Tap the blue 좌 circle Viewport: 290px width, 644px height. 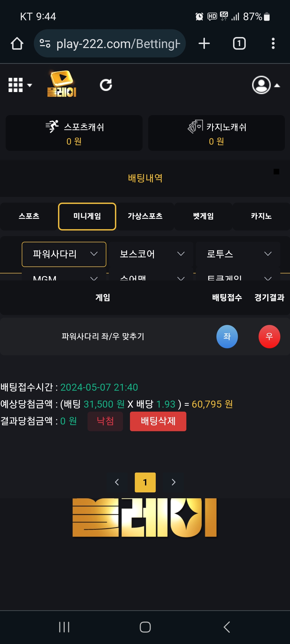(x=227, y=336)
